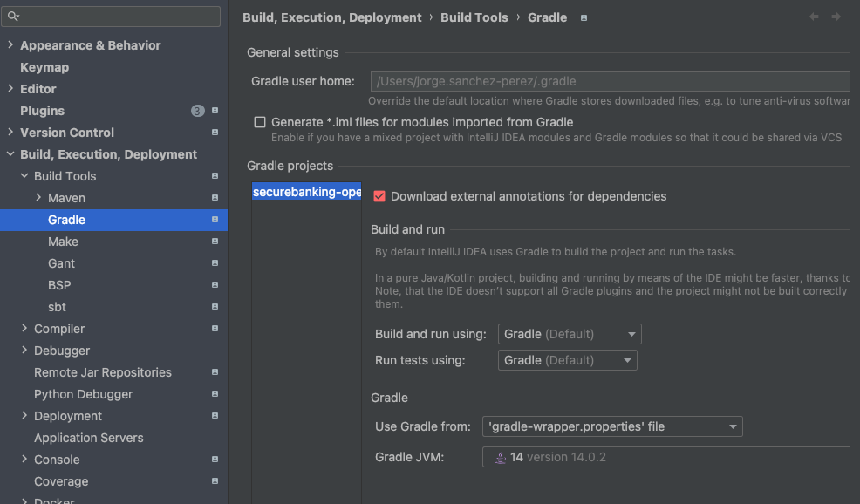Click the project-level icon beside Maven
Screen dimensions: 860x504
pyautogui.click(x=215, y=198)
